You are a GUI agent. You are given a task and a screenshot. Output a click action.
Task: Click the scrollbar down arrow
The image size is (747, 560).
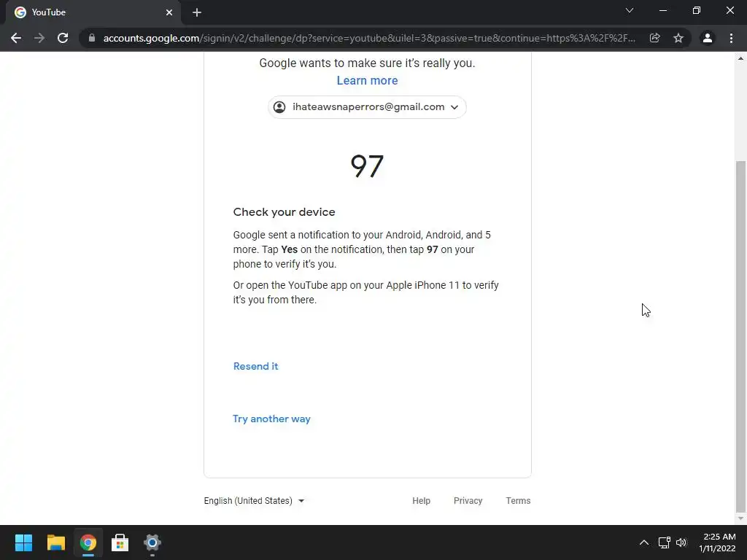pos(741,518)
